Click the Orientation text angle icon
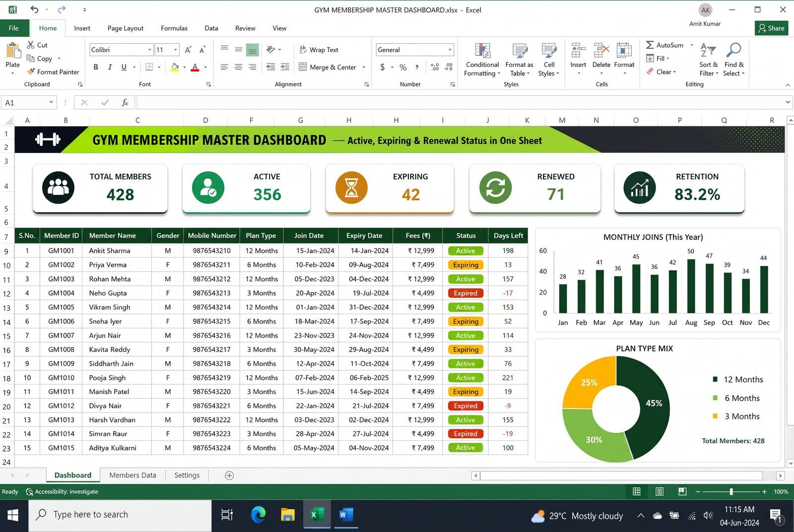This screenshot has height=532, width=794. [270, 50]
